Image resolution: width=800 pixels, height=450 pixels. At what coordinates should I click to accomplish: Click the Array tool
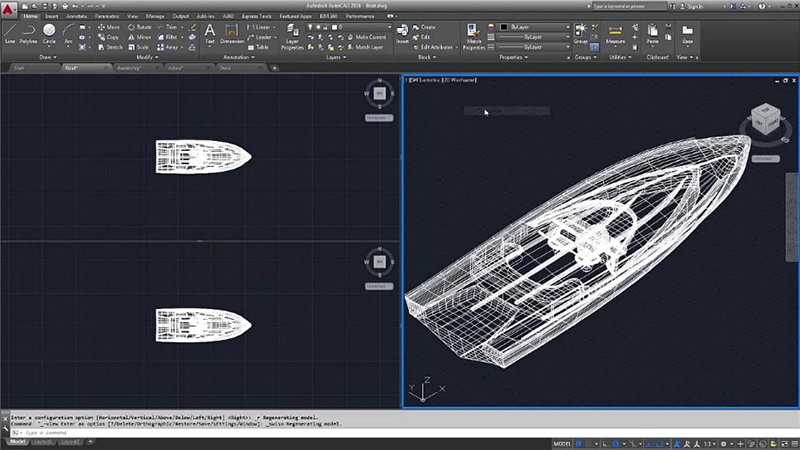(168, 47)
